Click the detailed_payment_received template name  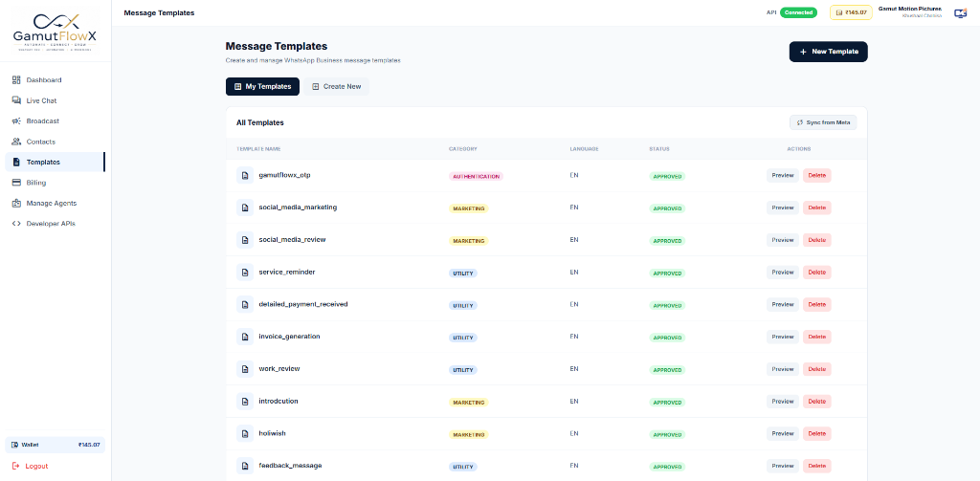[x=303, y=304]
